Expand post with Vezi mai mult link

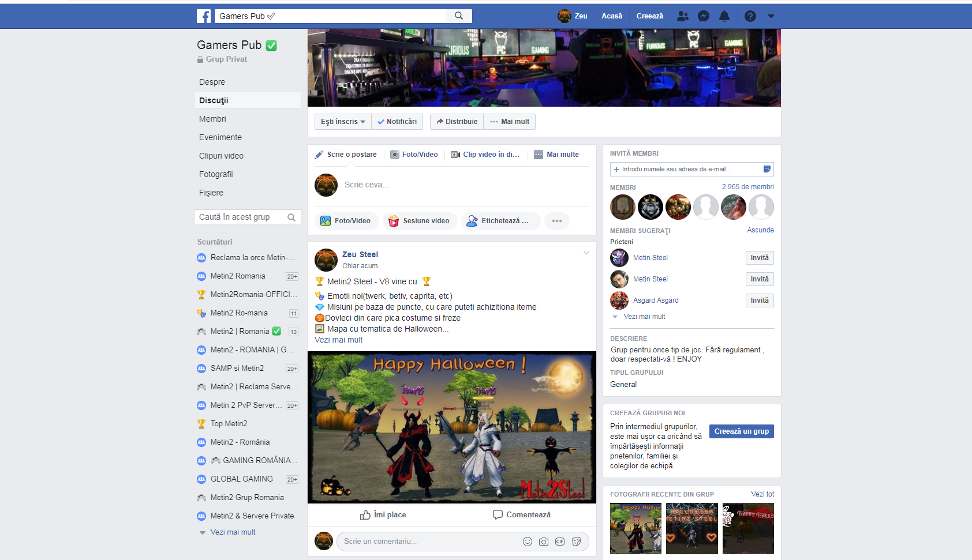338,340
